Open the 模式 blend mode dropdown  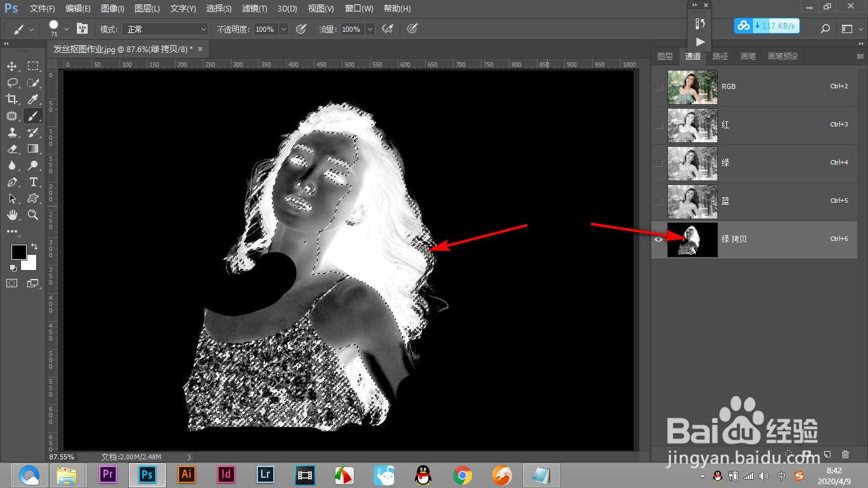pyautogui.click(x=165, y=29)
